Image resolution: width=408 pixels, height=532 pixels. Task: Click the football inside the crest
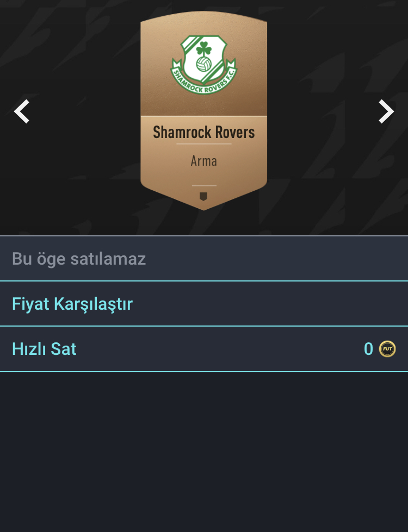pos(204,64)
